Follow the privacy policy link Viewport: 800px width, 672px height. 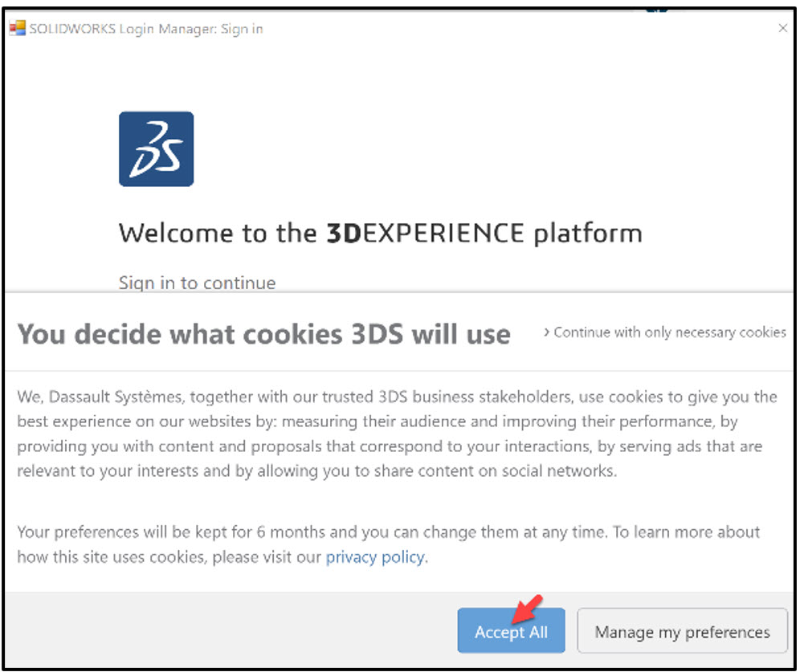374,556
